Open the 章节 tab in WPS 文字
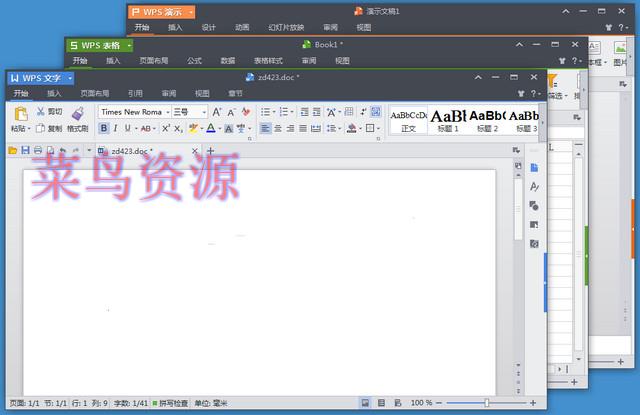This screenshot has height=415, width=640. pyautogui.click(x=235, y=93)
